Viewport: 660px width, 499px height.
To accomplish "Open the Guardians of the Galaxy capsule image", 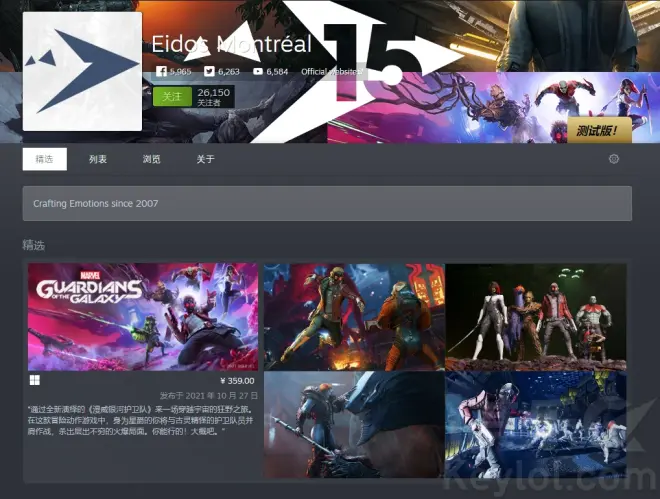I will click(x=143, y=317).
